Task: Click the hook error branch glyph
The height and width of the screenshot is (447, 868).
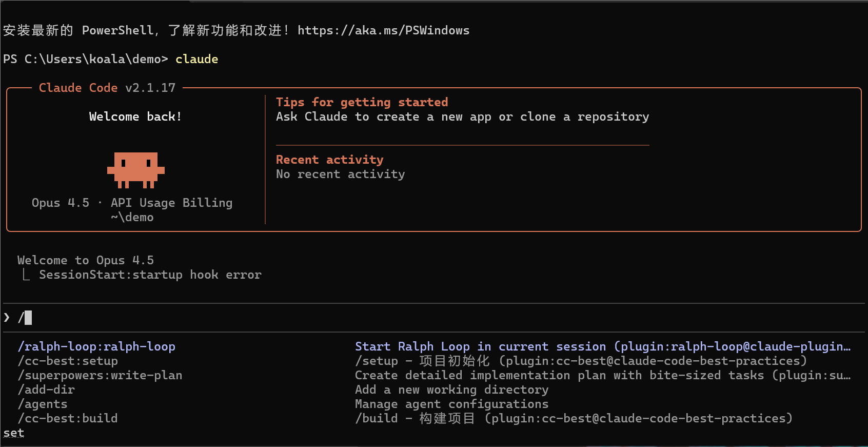Action: [26, 275]
